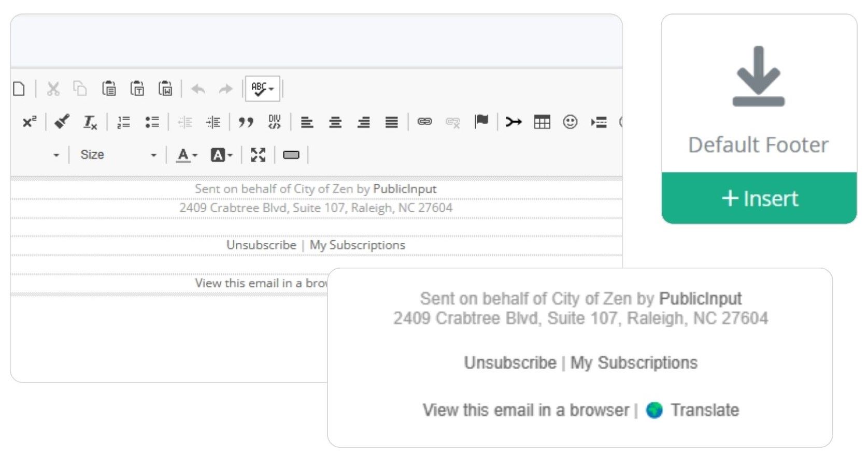This screenshot has height=468, width=868.
Task: Click the Unsubscribe text in the editor
Action: pos(261,245)
